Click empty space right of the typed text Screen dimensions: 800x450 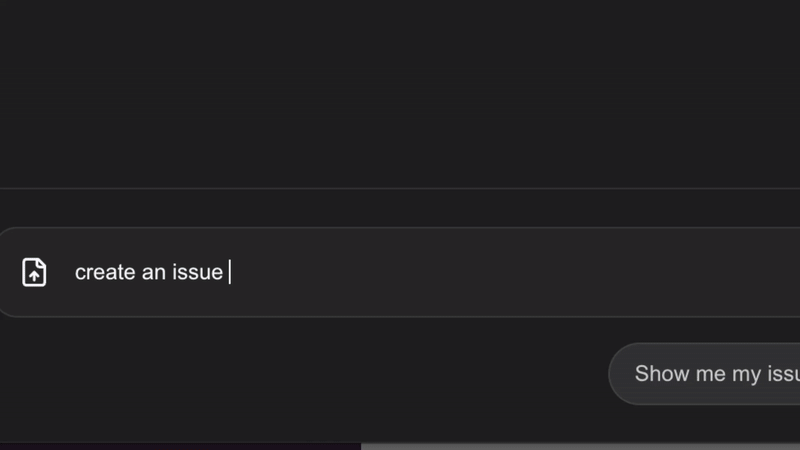tap(500, 272)
